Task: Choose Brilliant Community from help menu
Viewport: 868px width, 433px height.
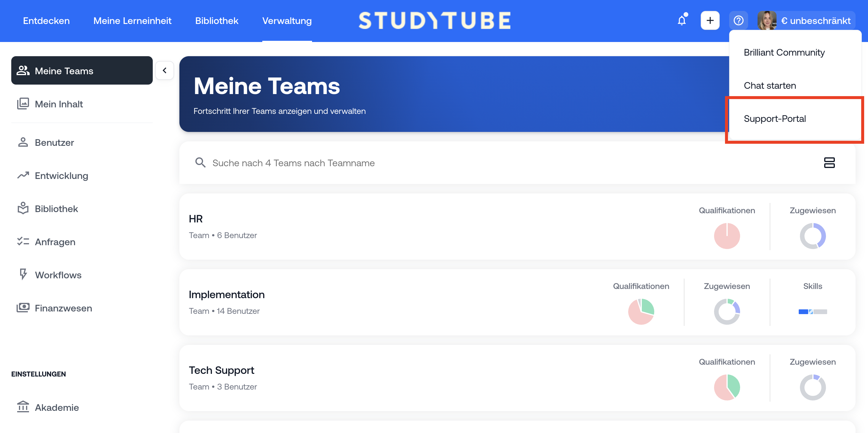Action: [x=785, y=53]
